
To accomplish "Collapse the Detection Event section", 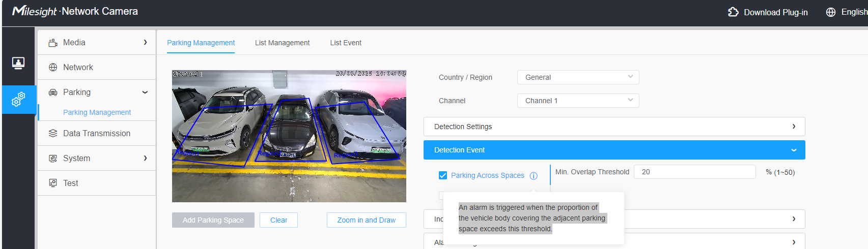I will [x=614, y=150].
